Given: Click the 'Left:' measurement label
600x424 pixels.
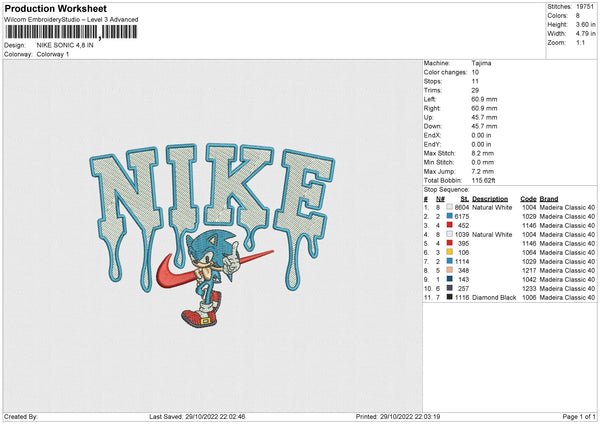Looking at the screenshot, I should [428, 99].
